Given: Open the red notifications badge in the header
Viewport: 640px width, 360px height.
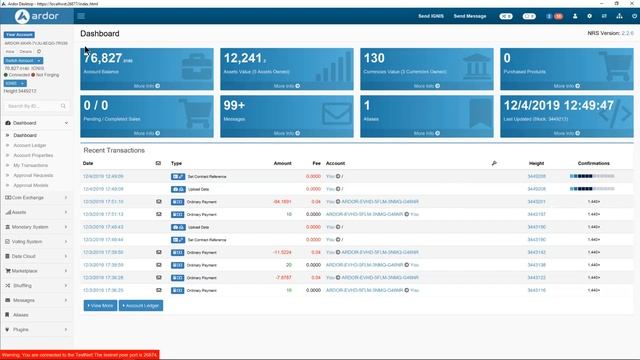Looking at the screenshot, I should click(558, 16).
